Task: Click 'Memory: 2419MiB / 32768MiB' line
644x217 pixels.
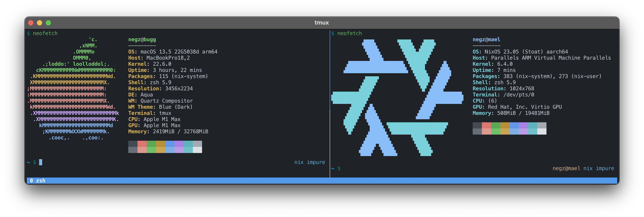Action: [168, 132]
